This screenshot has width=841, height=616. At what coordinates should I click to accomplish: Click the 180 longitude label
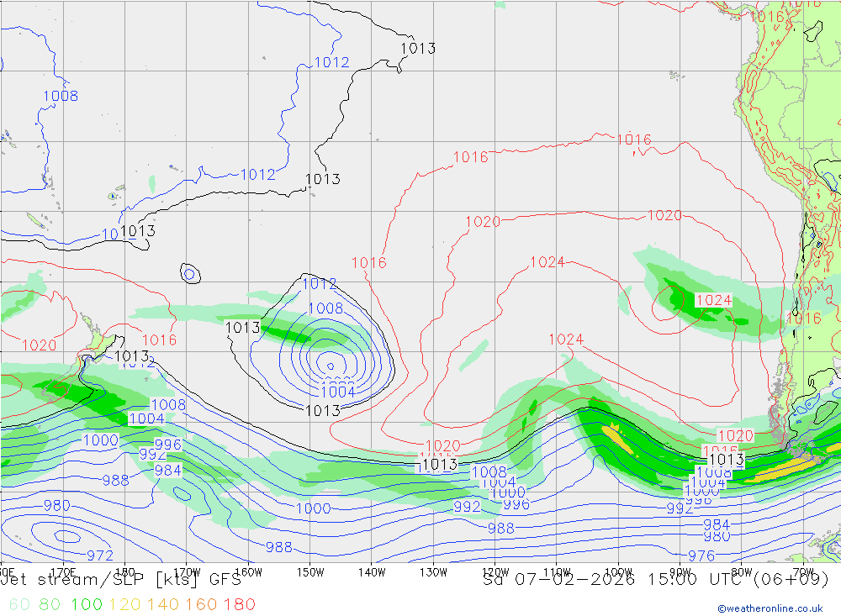point(125,572)
